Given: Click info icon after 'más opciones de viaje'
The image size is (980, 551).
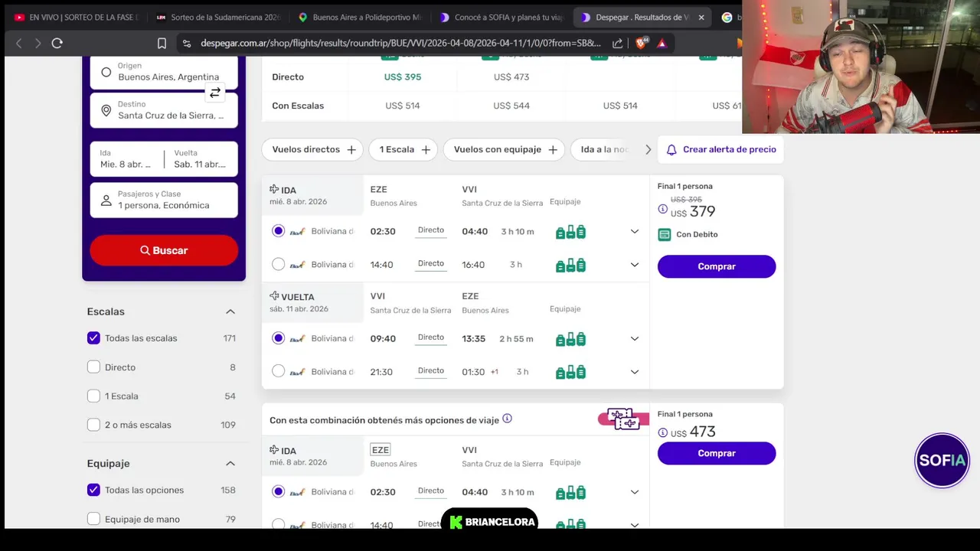Looking at the screenshot, I should 507,419.
